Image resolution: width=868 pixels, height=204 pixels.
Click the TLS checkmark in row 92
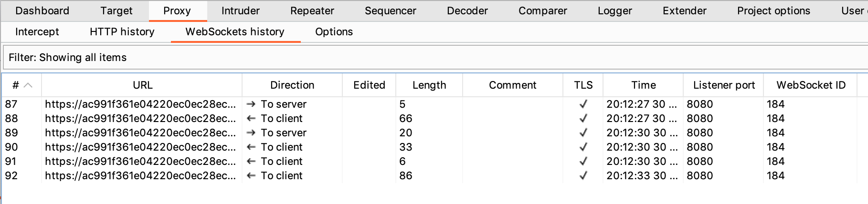click(583, 176)
